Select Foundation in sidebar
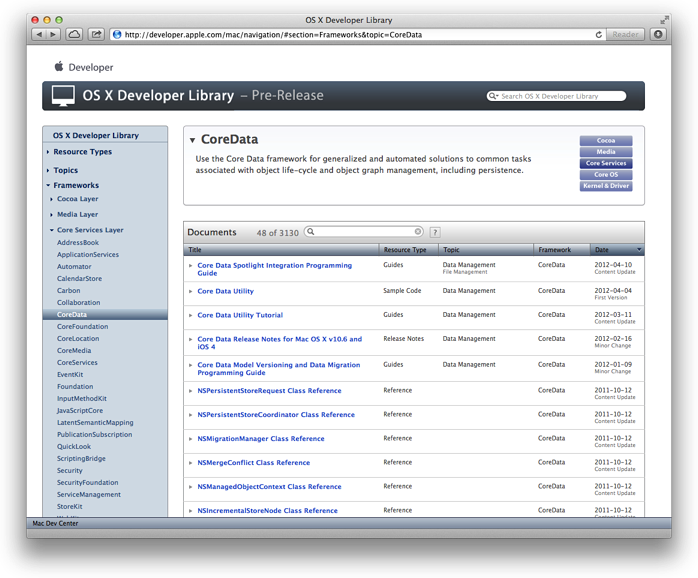 pyautogui.click(x=75, y=387)
